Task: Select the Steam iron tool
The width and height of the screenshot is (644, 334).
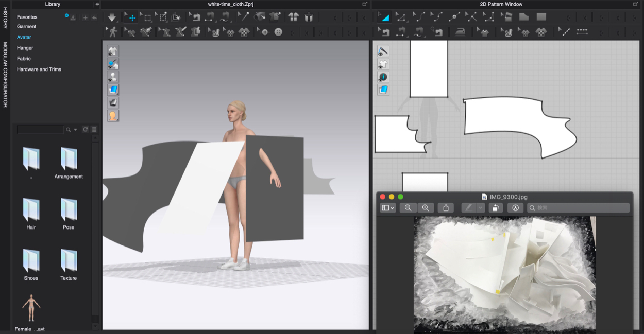Action: [x=460, y=32]
